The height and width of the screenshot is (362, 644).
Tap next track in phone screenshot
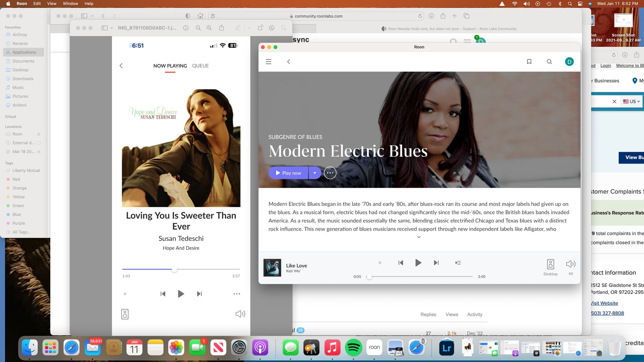pyautogui.click(x=199, y=294)
